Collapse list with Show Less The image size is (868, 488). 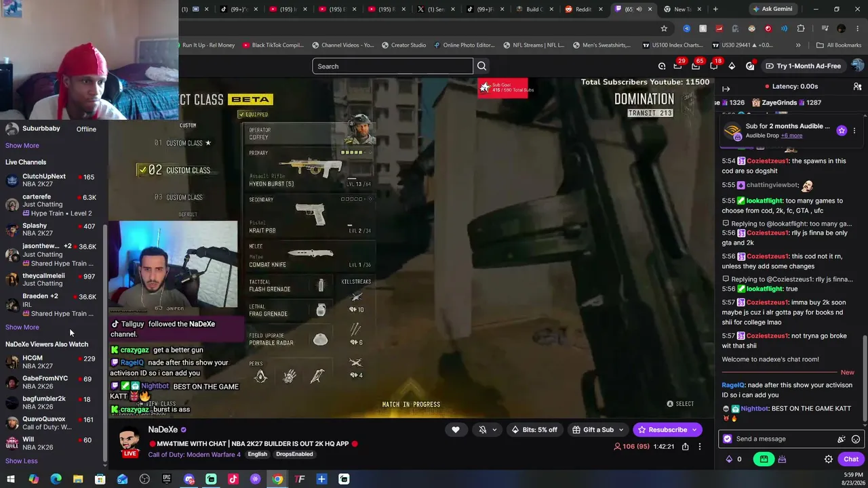22,462
